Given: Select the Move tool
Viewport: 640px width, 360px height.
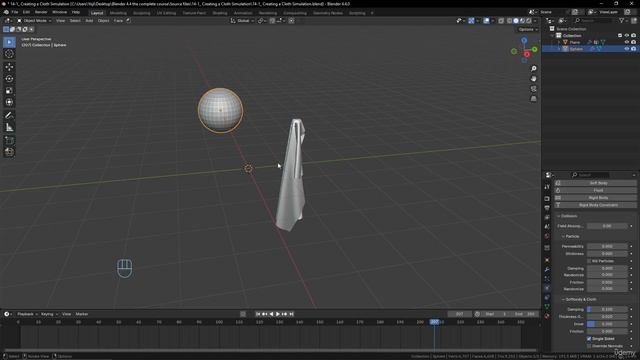Looking at the screenshot, I should pos(9,67).
